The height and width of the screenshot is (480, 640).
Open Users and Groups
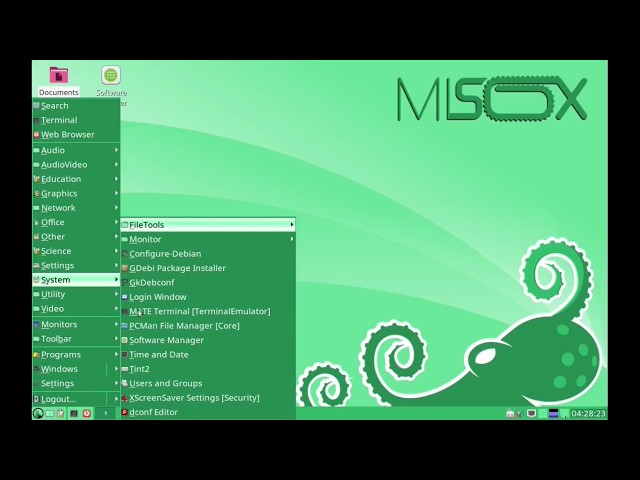click(208, 383)
